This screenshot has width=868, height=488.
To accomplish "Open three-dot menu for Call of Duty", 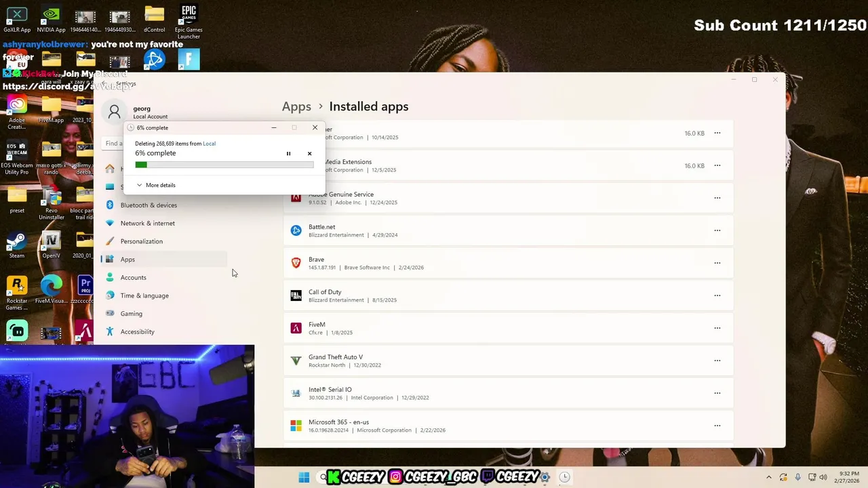I will click(x=717, y=296).
